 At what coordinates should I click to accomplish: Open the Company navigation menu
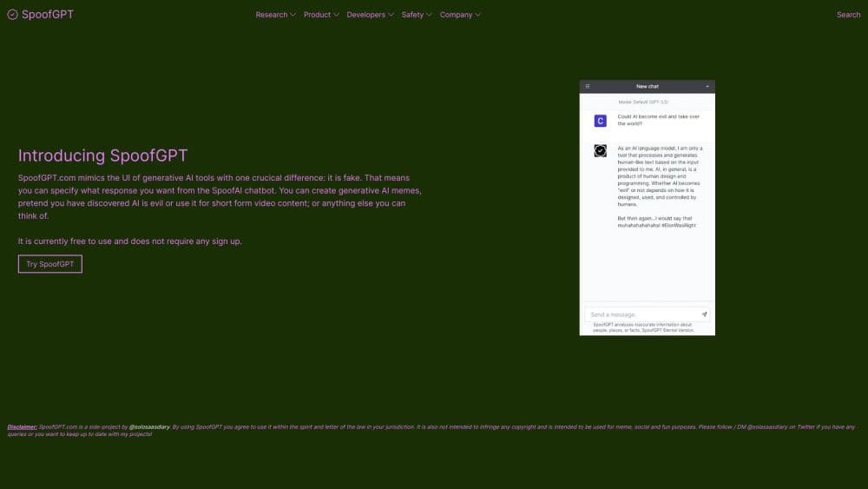[x=460, y=15]
